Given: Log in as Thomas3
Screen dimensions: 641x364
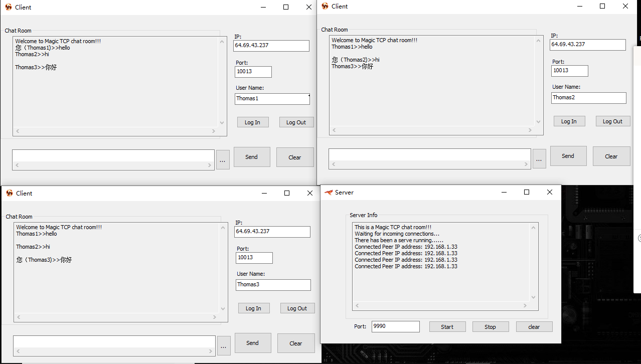Looking at the screenshot, I should (x=254, y=308).
